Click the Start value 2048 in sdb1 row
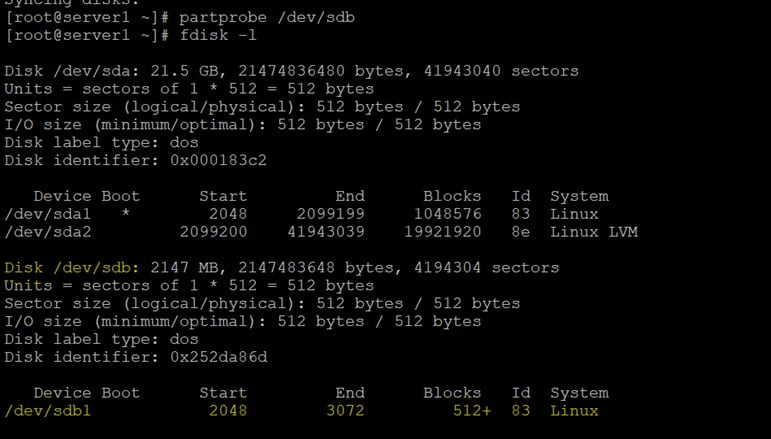The width and height of the screenshot is (771, 439). tap(228, 410)
